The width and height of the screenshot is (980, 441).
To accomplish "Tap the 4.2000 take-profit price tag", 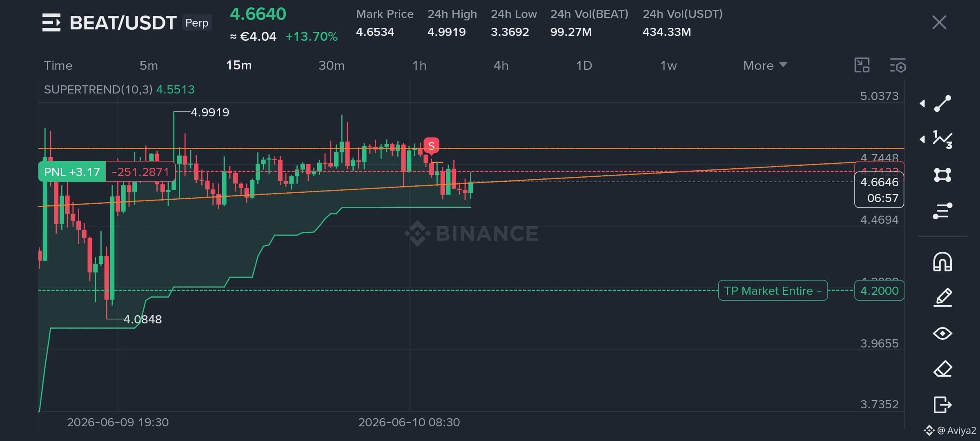I will click(x=879, y=291).
